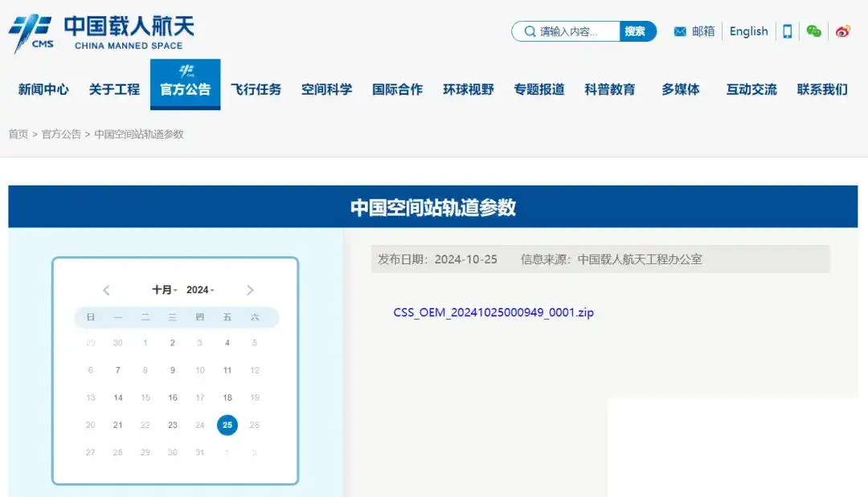Select October 18 in the calendar
Screen dimensions: 868x497
[227, 397]
